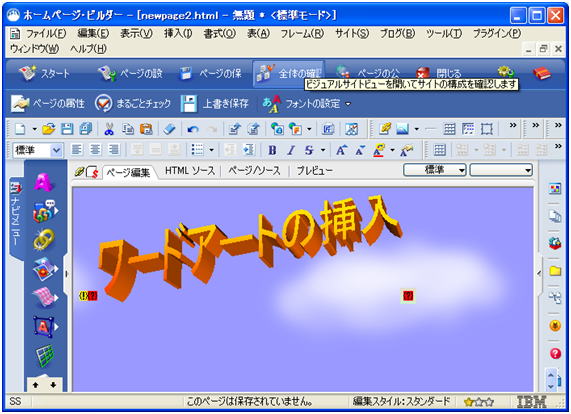Image resolution: width=571 pixels, height=414 pixels.
Task: Click the new page icon in toolbar
Action: click(21, 129)
